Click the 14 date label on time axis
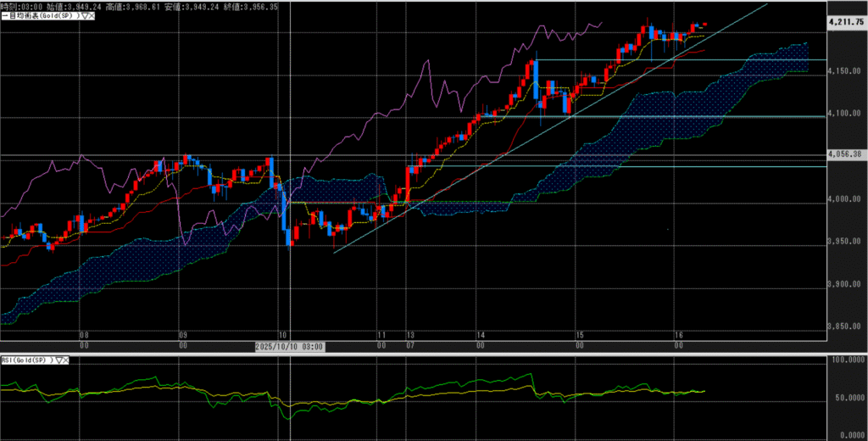This screenshot has height=441, width=868. 480,336
